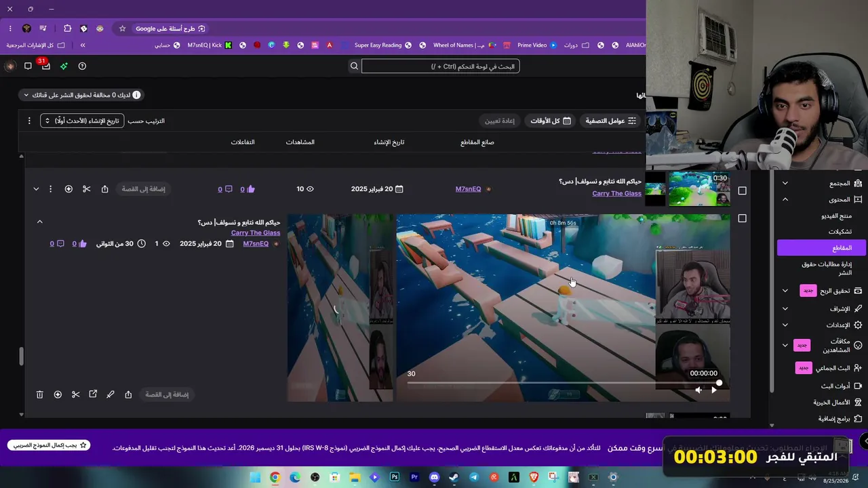Open the Carry The Glass link in the expanded clip details
The width and height of the screenshot is (868, 488).
point(256,233)
